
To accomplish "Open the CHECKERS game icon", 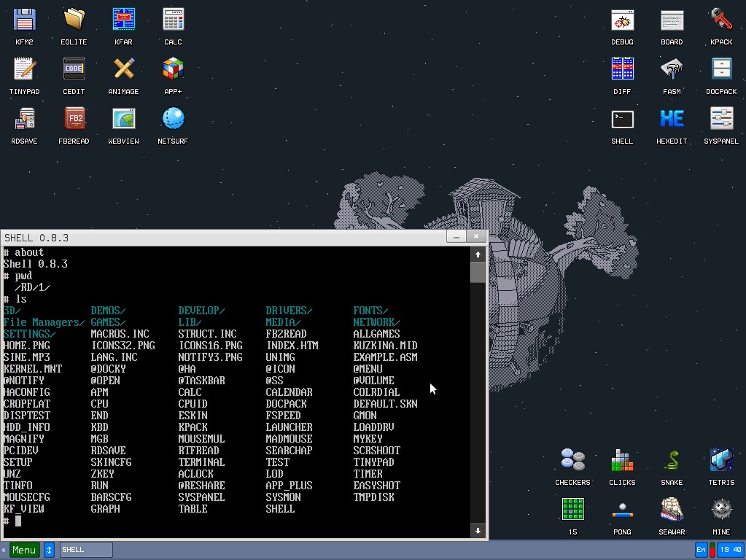I will pos(572,461).
